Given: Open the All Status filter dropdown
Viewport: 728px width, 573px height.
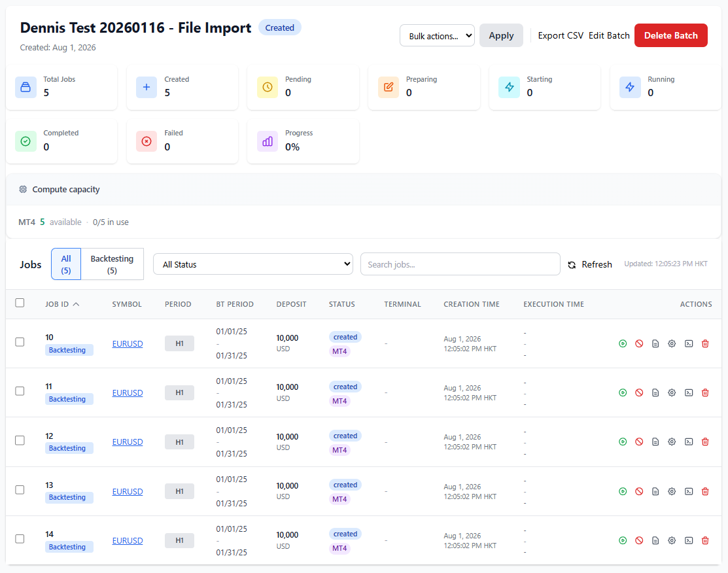Looking at the screenshot, I should 253,264.
